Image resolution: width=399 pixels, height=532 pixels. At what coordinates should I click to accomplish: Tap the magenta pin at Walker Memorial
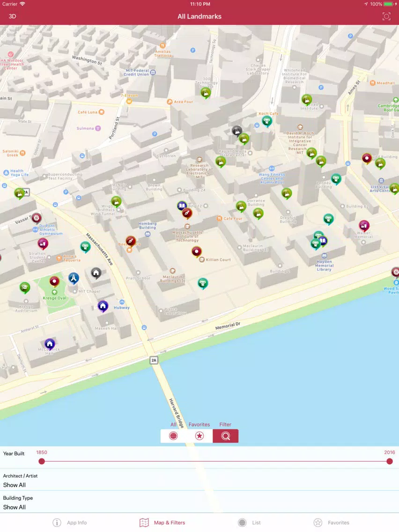pyautogui.click(x=364, y=225)
